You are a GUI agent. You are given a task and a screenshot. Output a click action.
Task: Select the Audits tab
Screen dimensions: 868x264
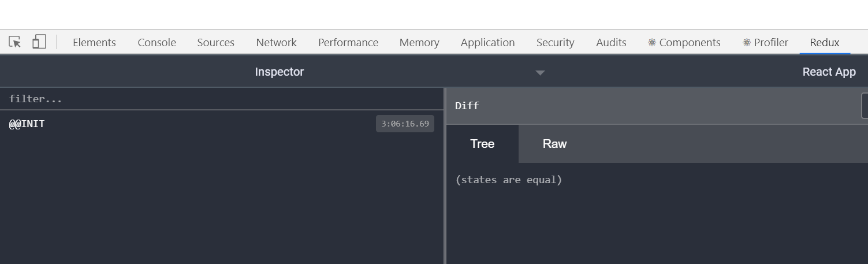pyautogui.click(x=611, y=43)
